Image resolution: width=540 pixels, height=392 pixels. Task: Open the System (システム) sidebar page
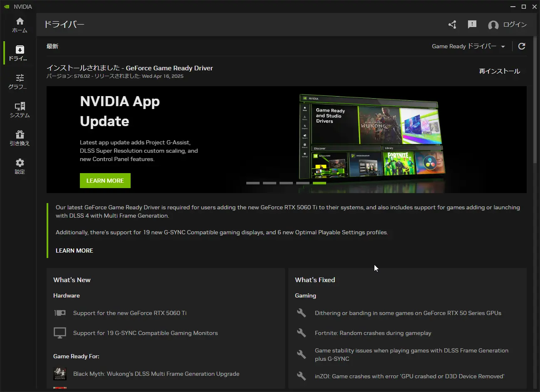20,110
